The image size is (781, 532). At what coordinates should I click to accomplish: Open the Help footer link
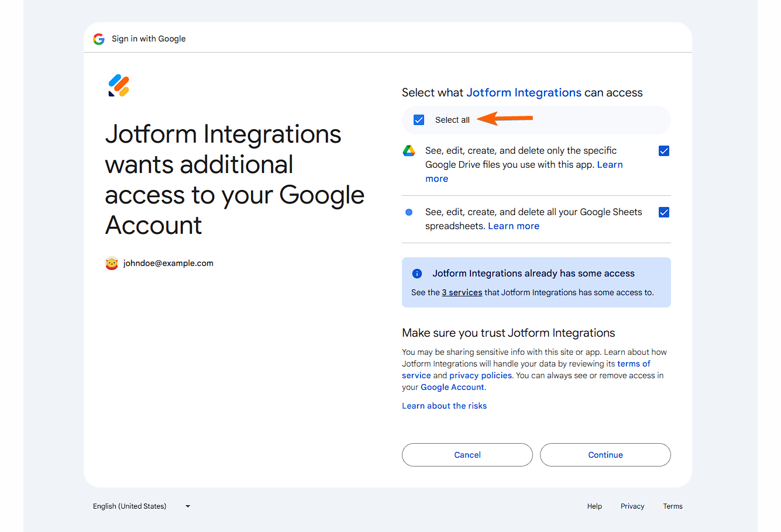[x=594, y=506]
